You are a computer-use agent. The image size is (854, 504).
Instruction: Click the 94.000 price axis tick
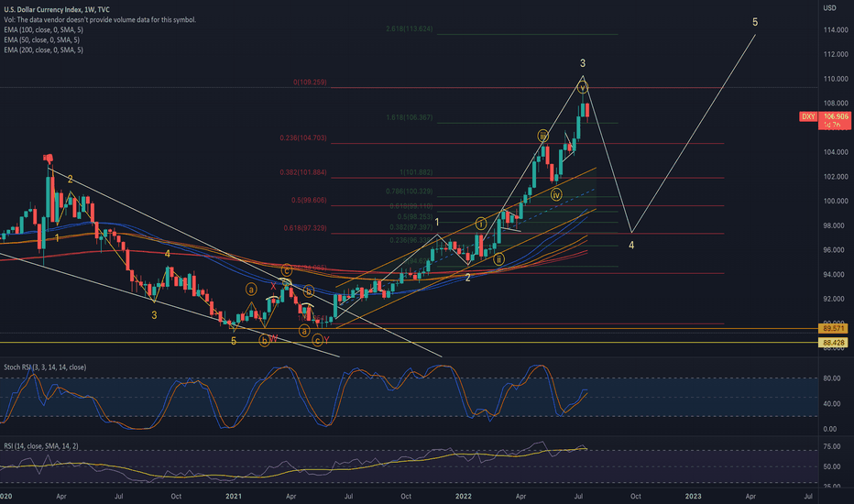[836, 275]
